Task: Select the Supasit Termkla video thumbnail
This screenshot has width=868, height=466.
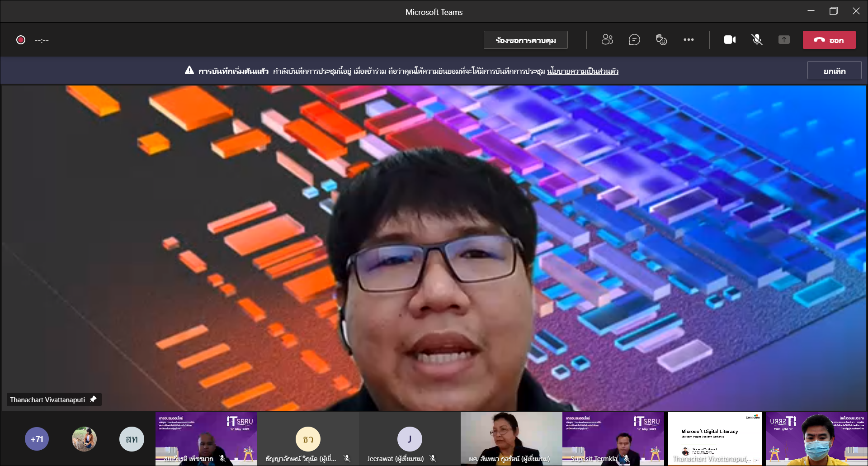Action: [613, 438]
